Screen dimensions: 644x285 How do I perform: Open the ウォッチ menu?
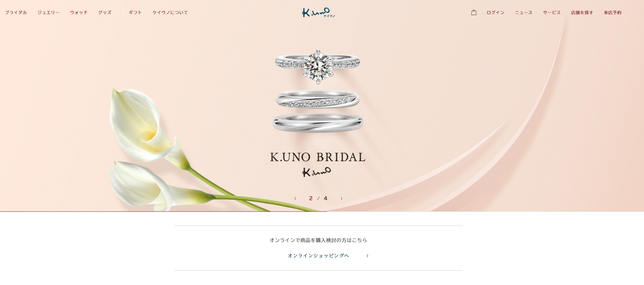point(79,12)
